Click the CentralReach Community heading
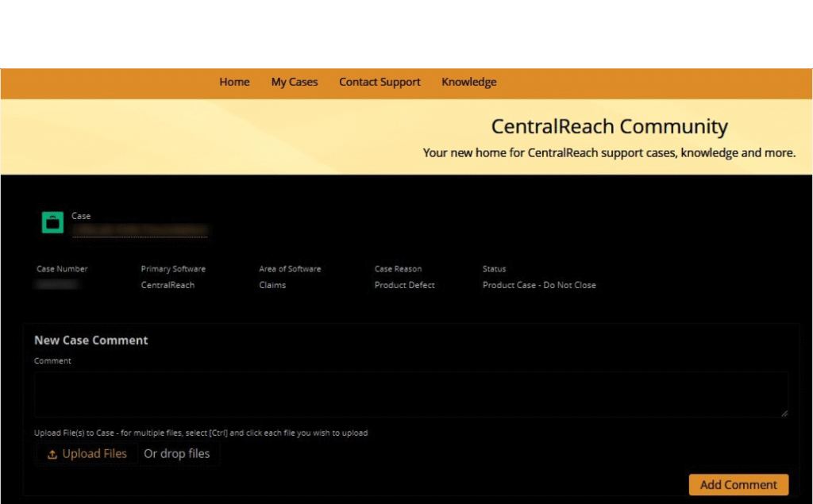 609,126
